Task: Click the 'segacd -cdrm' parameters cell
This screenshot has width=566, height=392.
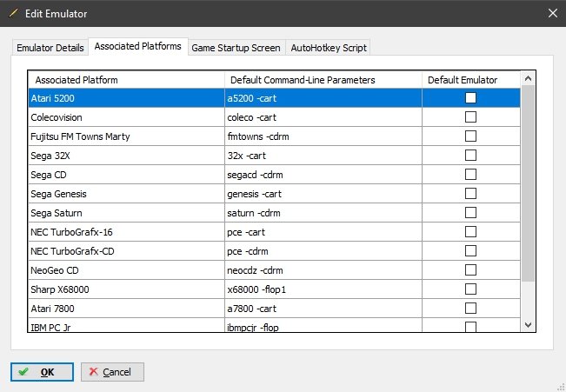Action: pyautogui.click(x=323, y=175)
